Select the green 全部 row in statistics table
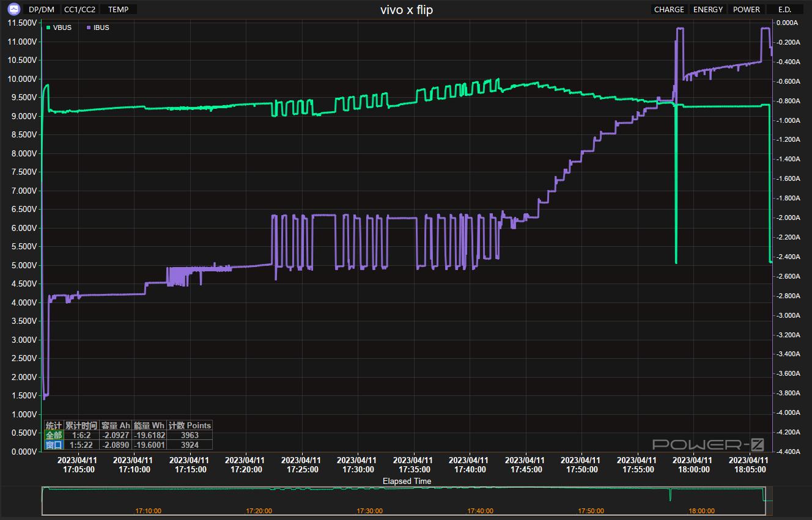 pyautogui.click(x=53, y=435)
